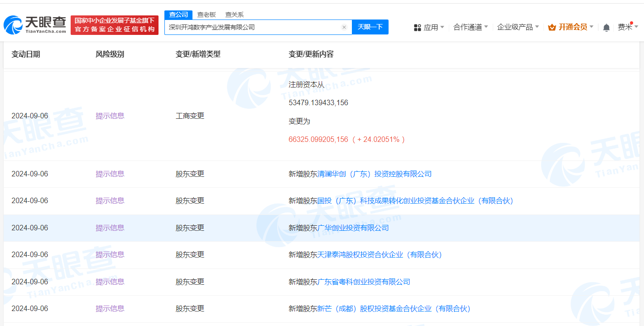The height and width of the screenshot is (326, 644).
Task: Click the 2024-09-06 date in 工商变更 row
Action: [x=30, y=116]
